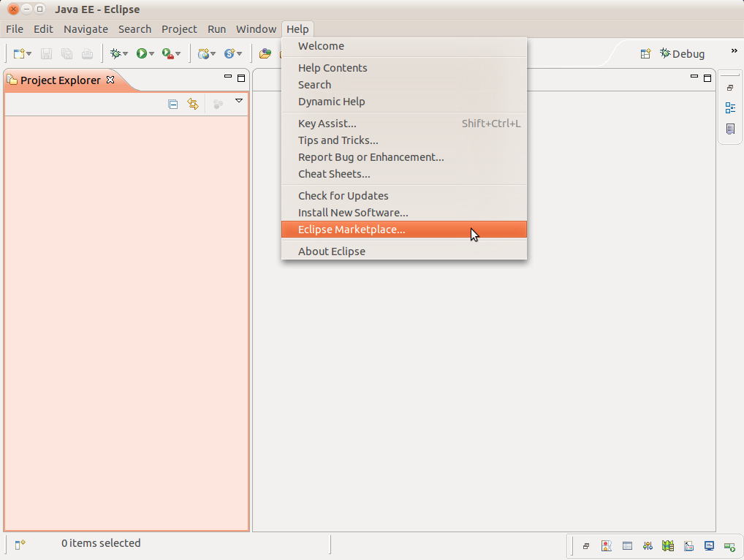Choose About Eclipse menu entry

click(x=403, y=251)
